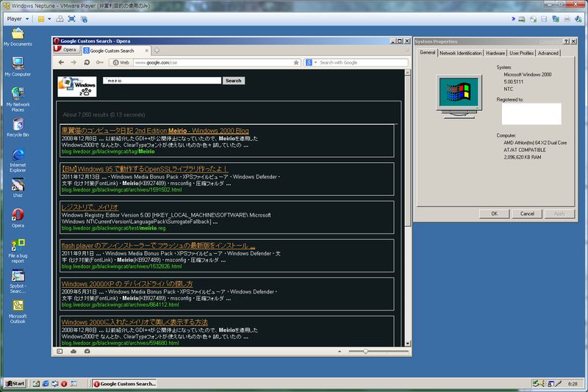Open Spybot desktop shortcut icon
The height and width of the screenshot is (392, 588).
[18, 276]
